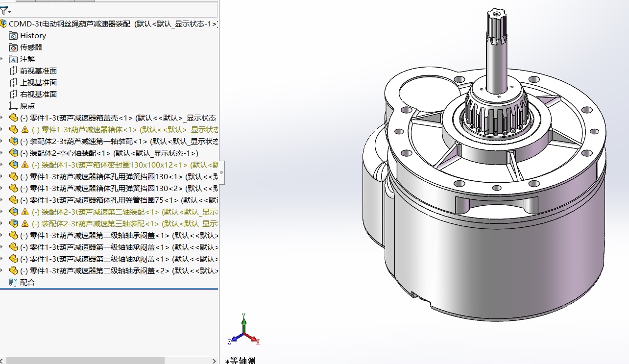Click the feature tree right scroll arrow
Screen dimensions: 629x364
point(215,361)
